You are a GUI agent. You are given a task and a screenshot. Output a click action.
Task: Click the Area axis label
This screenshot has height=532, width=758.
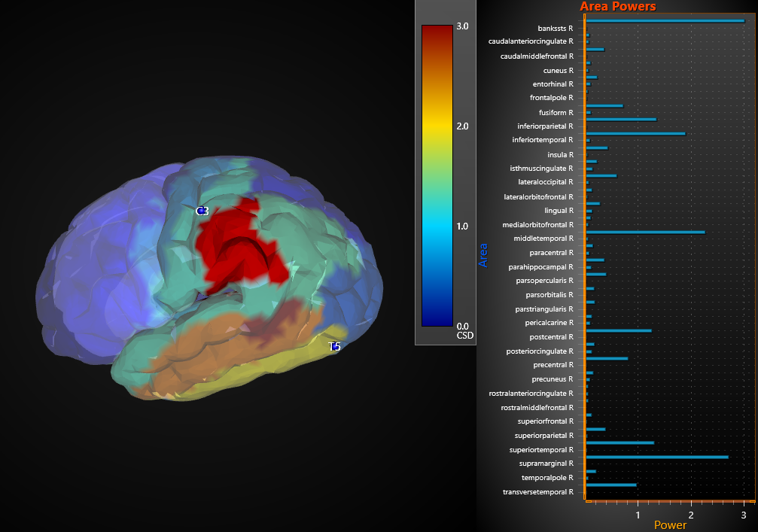coord(483,255)
